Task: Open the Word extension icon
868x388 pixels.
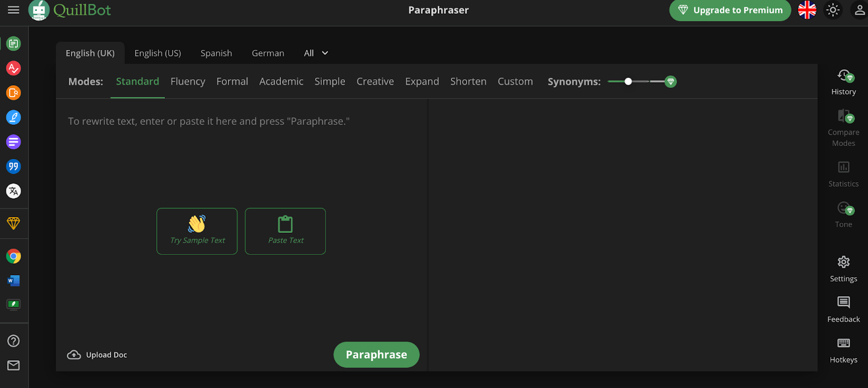Action: pyautogui.click(x=14, y=281)
